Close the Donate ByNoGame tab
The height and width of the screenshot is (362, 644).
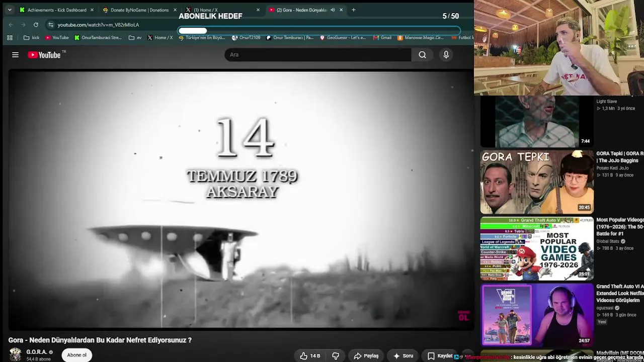(x=175, y=10)
